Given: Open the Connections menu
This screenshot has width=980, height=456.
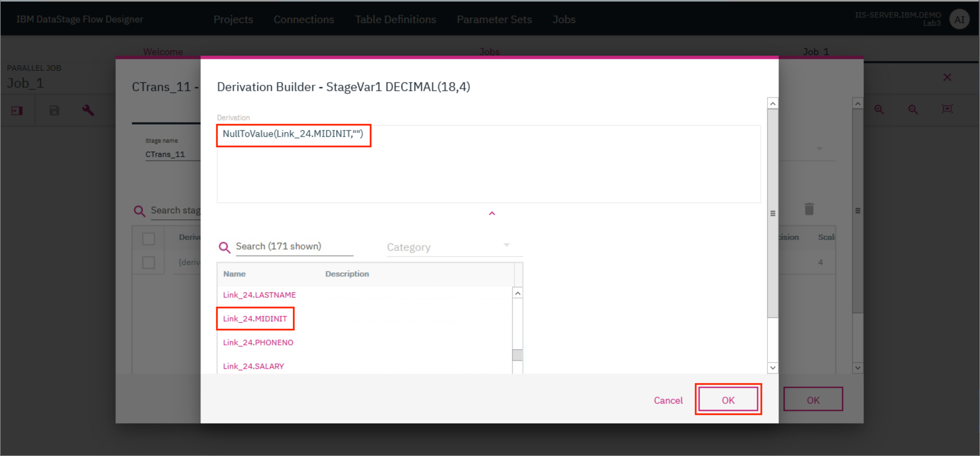Looking at the screenshot, I should [x=304, y=19].
